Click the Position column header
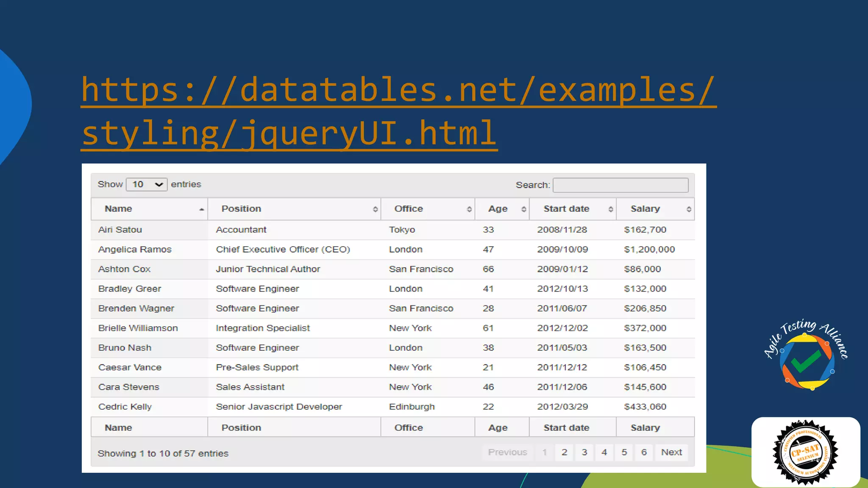 point(295,209)
